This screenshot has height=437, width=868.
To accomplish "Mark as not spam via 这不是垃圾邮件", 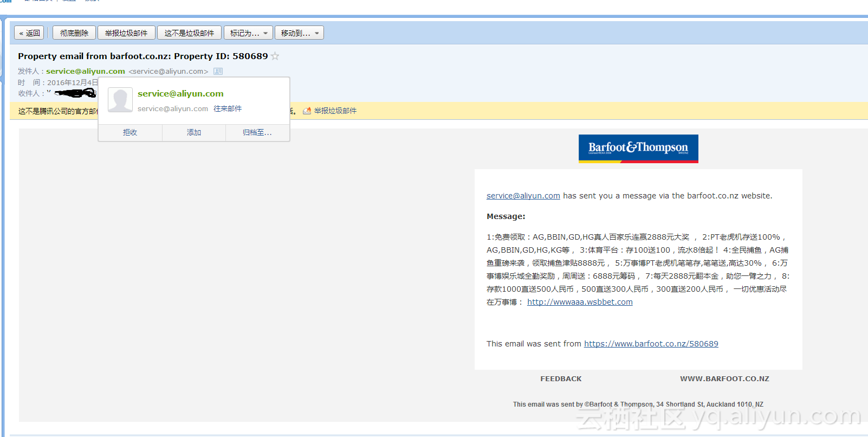I will click(x=189, y=33).
